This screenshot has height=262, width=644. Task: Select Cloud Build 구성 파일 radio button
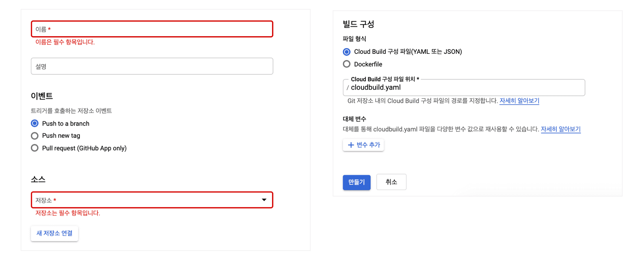[x=347, y=52]
